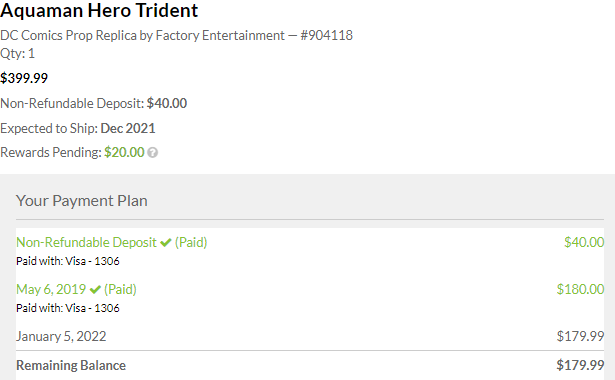Click the Expected to Ship Dec 2021 text
The height and width of the screenshot is (380, 615).
pos(78,128)
